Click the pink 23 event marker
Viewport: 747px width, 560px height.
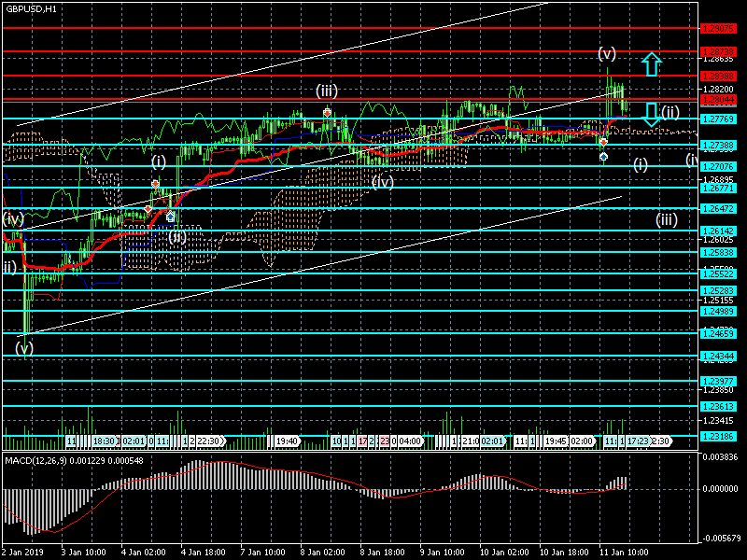tap(385, 441)
